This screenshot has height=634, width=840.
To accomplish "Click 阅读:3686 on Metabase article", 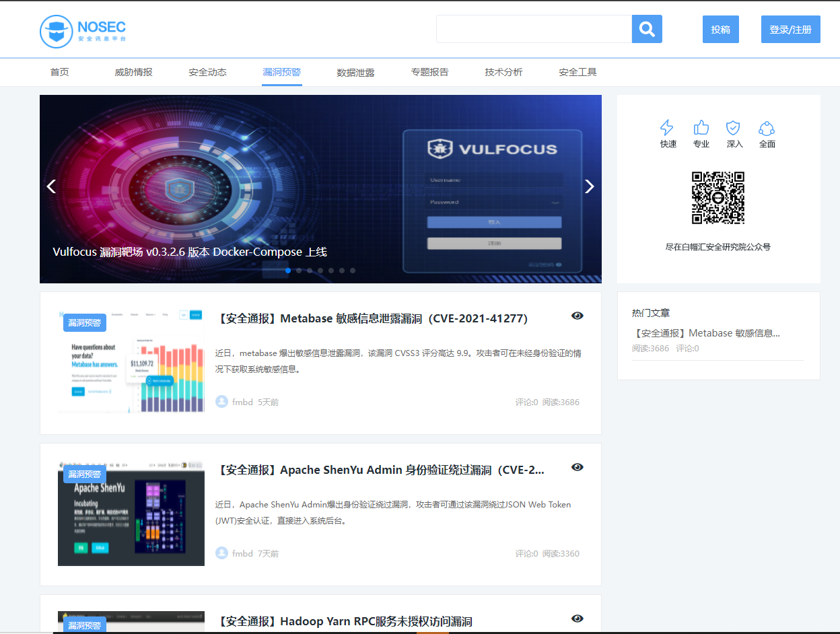I will point(561,402).
